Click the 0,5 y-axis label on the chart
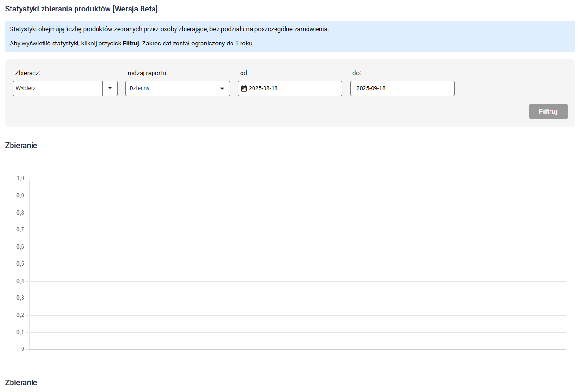The height and width of the screenshot is (392, 583). (x=20, y=264)
